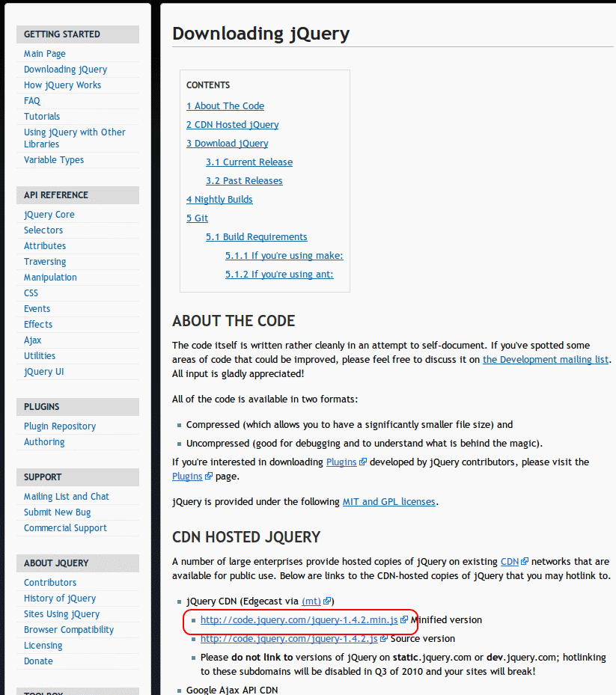Open the Effects reference
Viewport: 616px width, 695px height.
38,325
